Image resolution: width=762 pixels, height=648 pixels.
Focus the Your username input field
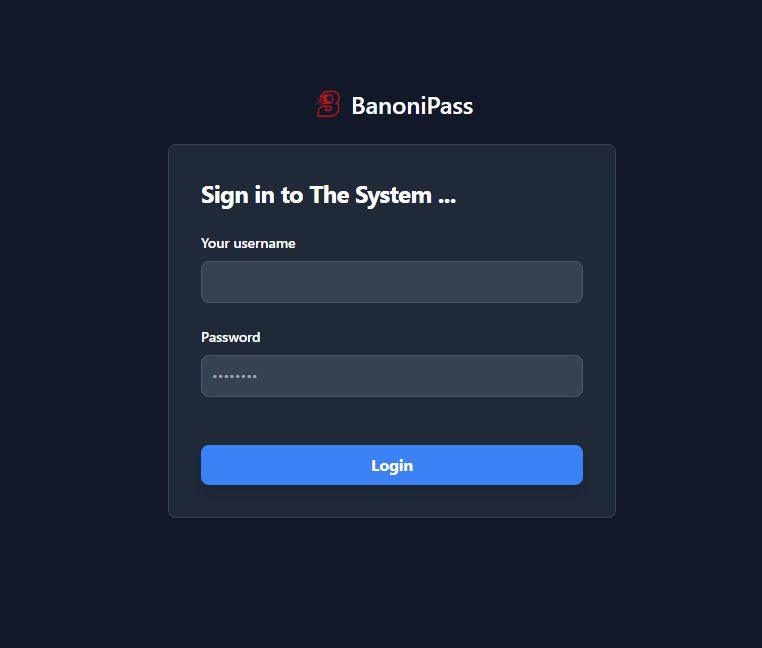click(392, 282)
